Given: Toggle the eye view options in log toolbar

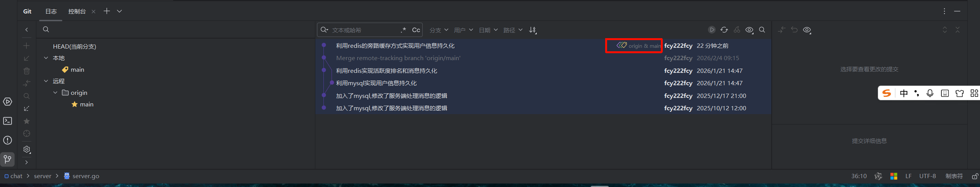Looking at the screenshot, I should (749, 30).
